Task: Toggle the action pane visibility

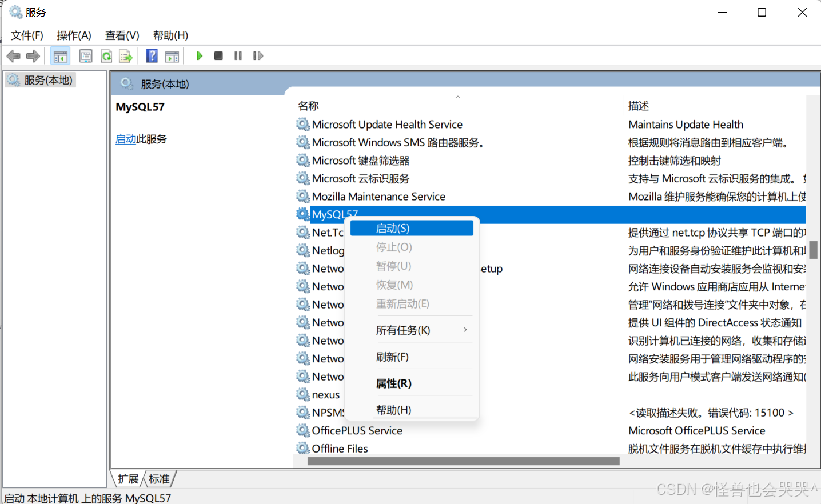Action: click(x=172, y=55)
